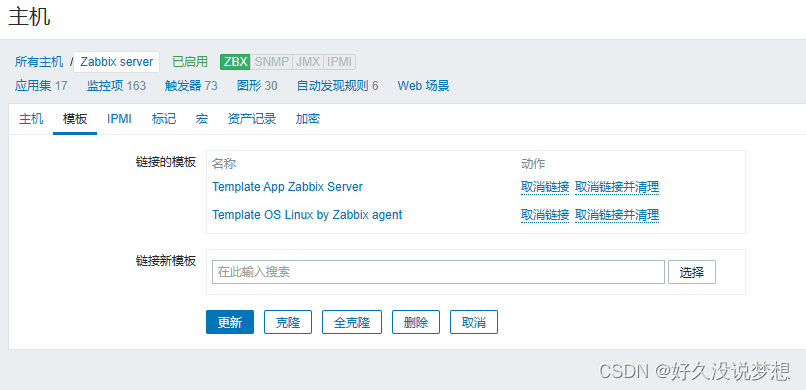This screenshot has height=390, width=806.
Task: Click the 链接新模板 label
Action: tap(166, 261)
